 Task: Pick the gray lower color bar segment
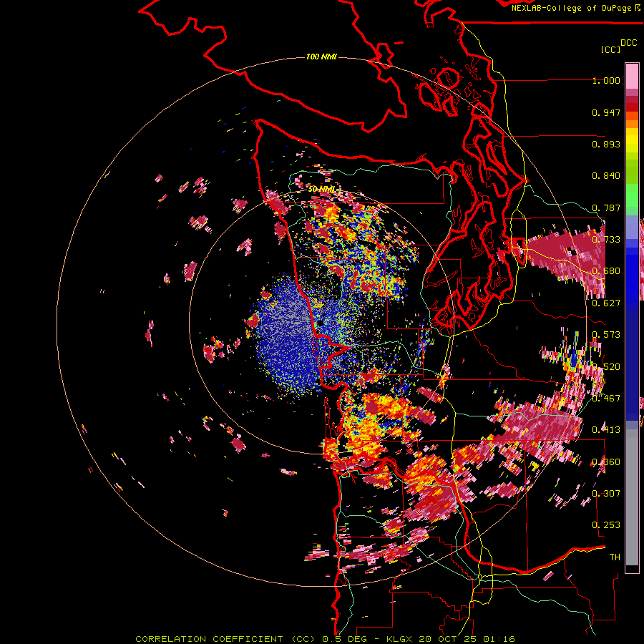pos(632,497)
